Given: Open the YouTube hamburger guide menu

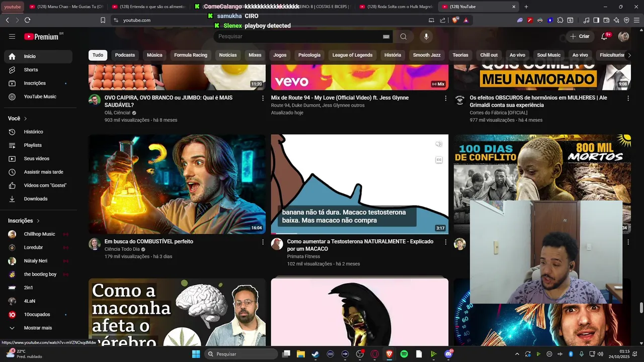Looking at the screenshot, I should pos(12,36).
